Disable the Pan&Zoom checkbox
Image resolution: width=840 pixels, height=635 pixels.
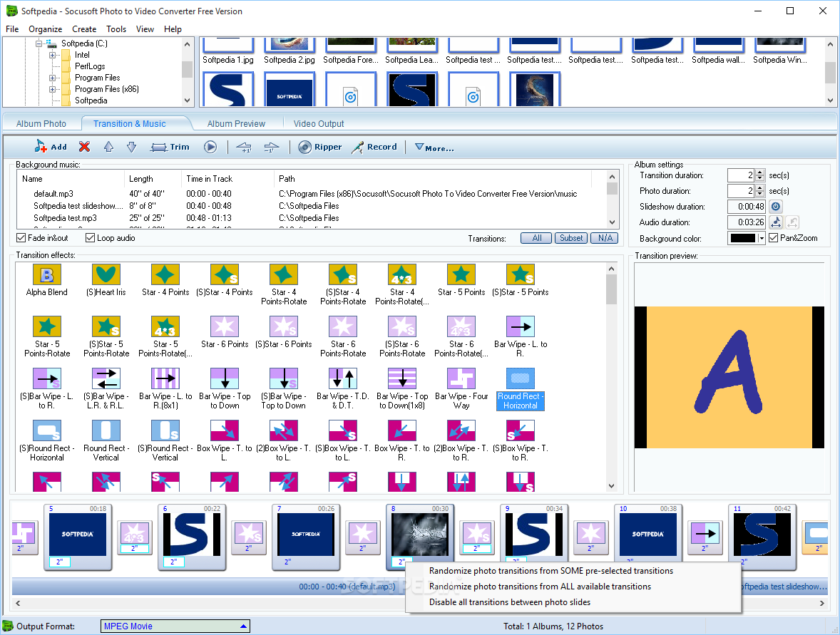(x=774, y=238)
